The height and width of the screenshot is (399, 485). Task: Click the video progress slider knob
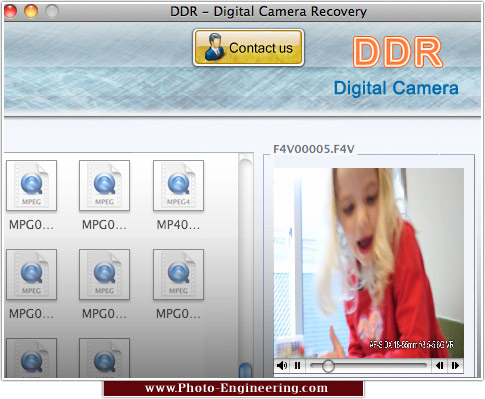(x=328, y=366)
